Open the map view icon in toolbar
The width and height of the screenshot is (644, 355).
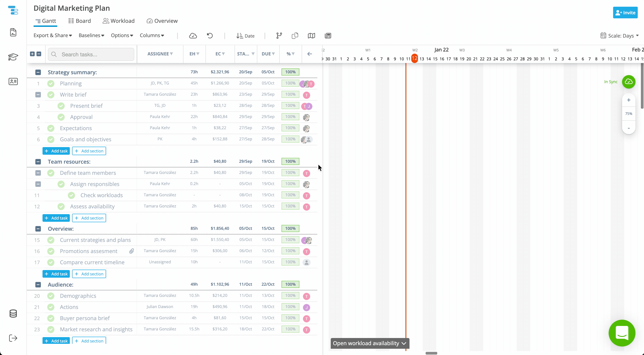tap(311, 36)
